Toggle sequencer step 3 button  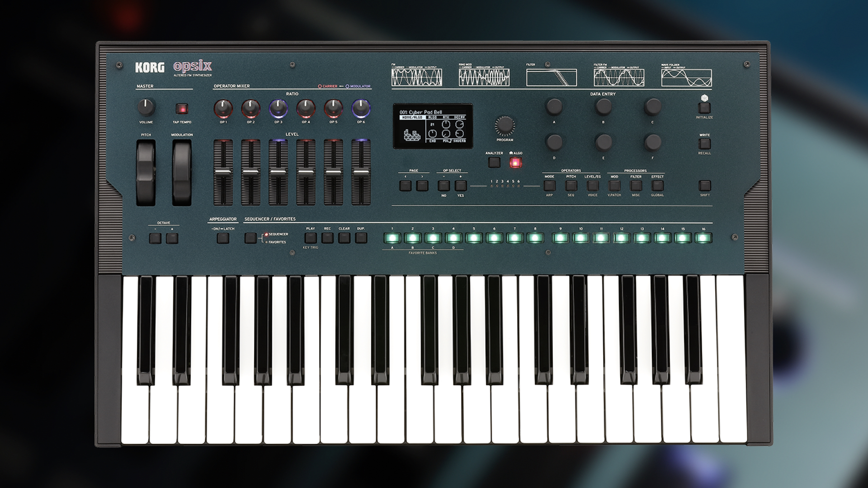(x=433, y=238)
